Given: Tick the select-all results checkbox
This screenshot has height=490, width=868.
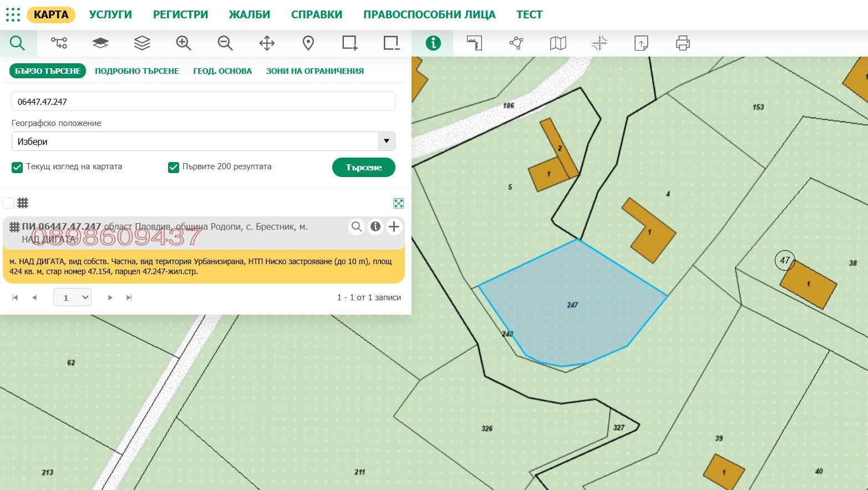Looking at the screenshot, I should pos(8,203).
